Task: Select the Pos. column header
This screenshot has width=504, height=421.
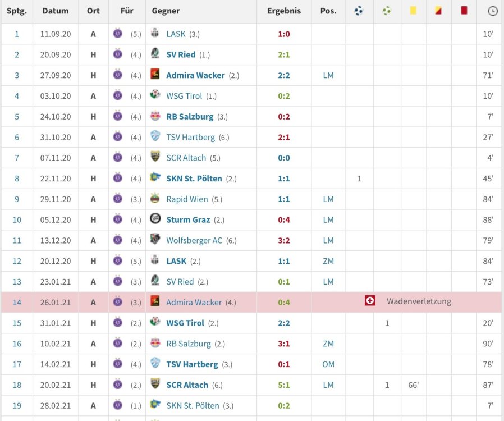Action: point(328,11)
